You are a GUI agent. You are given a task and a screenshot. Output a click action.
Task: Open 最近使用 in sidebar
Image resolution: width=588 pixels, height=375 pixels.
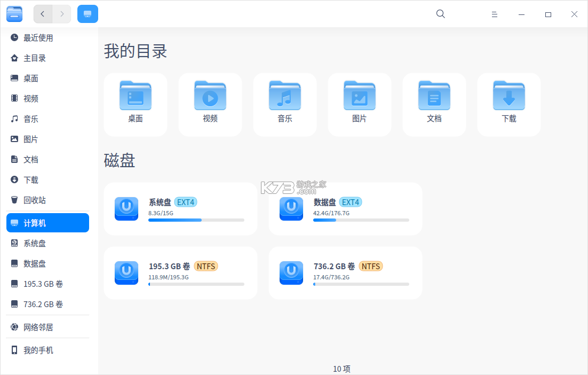(47, 38)
